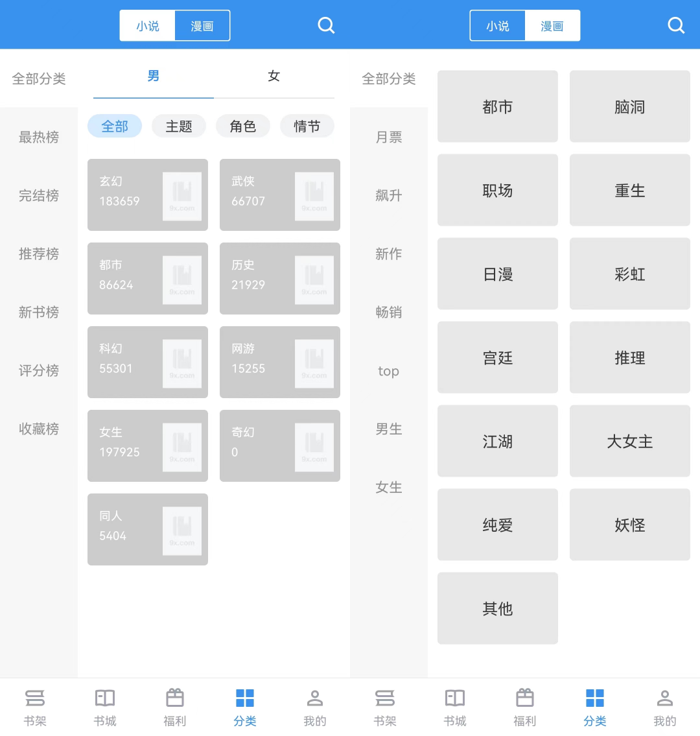Switch to 漫画 in the novel page header toggle
700x736 pixels.
[x=202, y=26]
